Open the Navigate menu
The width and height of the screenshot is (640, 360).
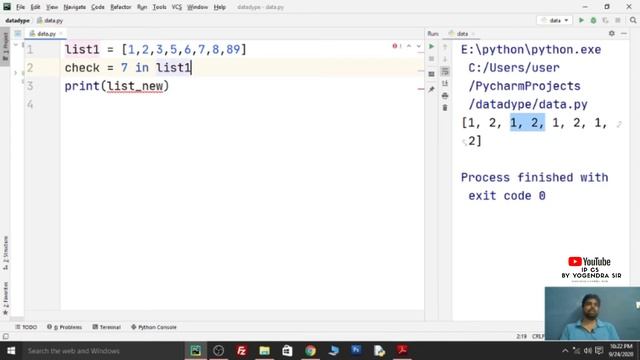pos(75,7)
